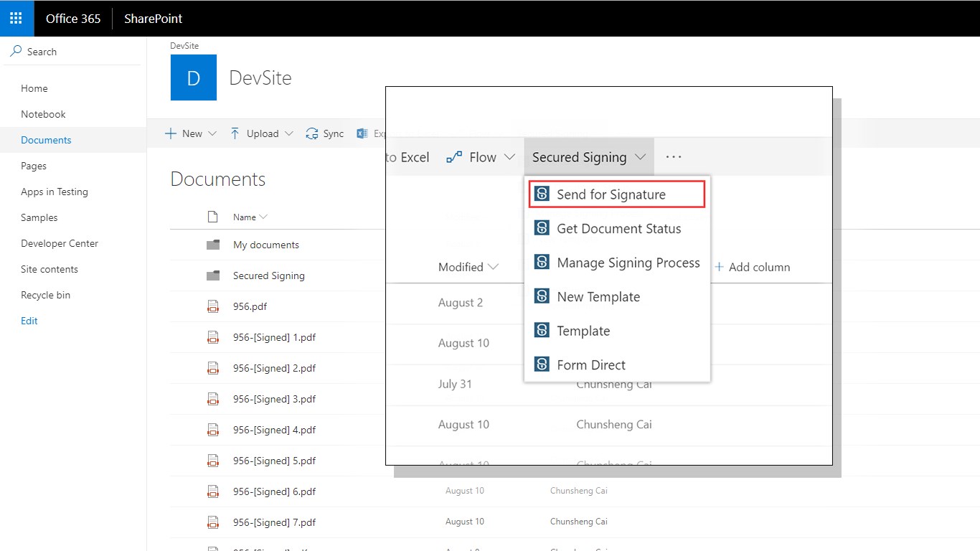Click the file type column header icon
This screenshot has height=551, width=980.
click(212, 217)
